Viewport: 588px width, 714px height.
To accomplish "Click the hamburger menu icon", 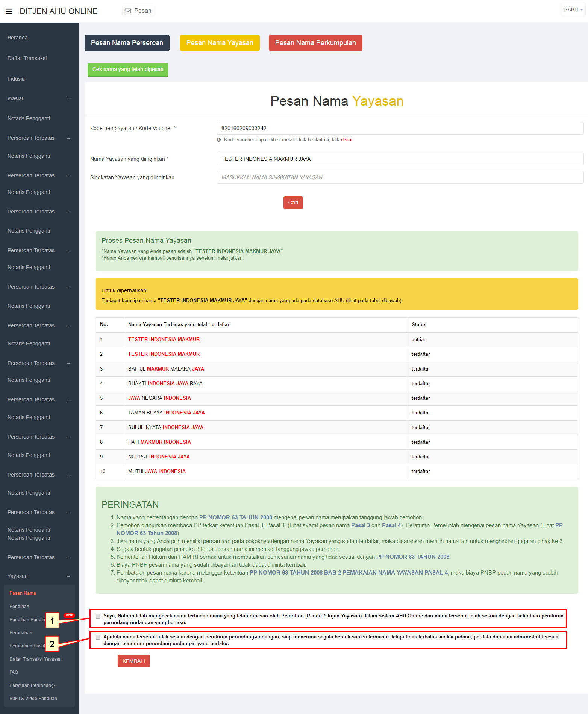I will (9, 11).
